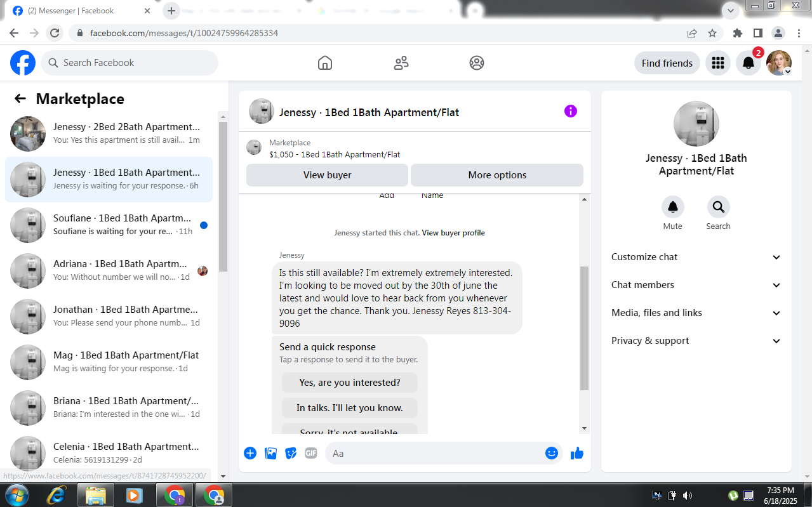
Task: Open the Chrome profile avatar icon
Action: [x=778, y=33]
